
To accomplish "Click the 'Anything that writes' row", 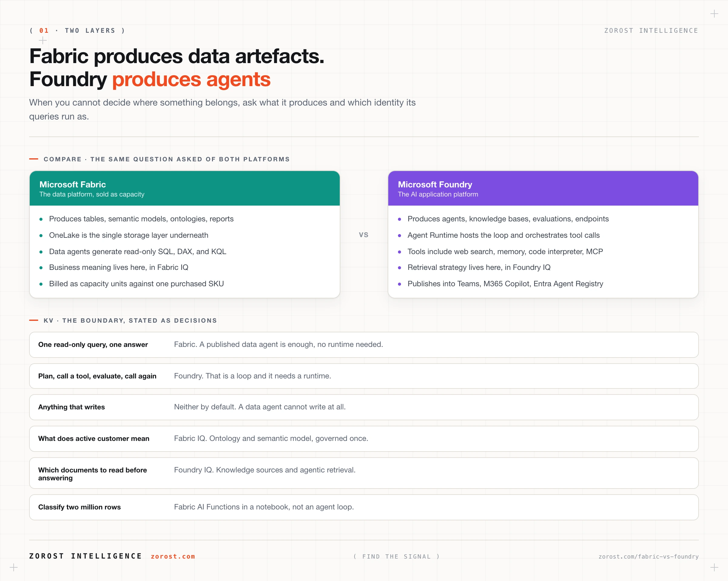I will [364, 407].
